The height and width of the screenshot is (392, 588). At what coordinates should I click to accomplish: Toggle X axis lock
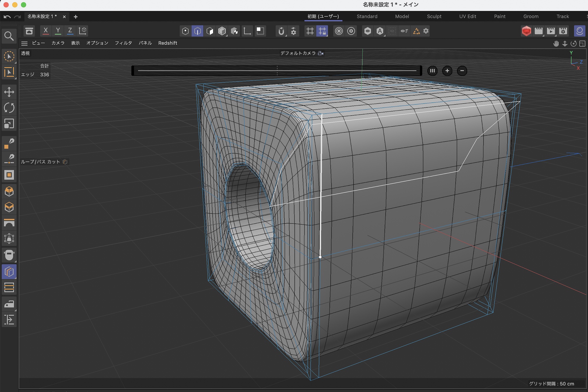click(x=46, y=31)
